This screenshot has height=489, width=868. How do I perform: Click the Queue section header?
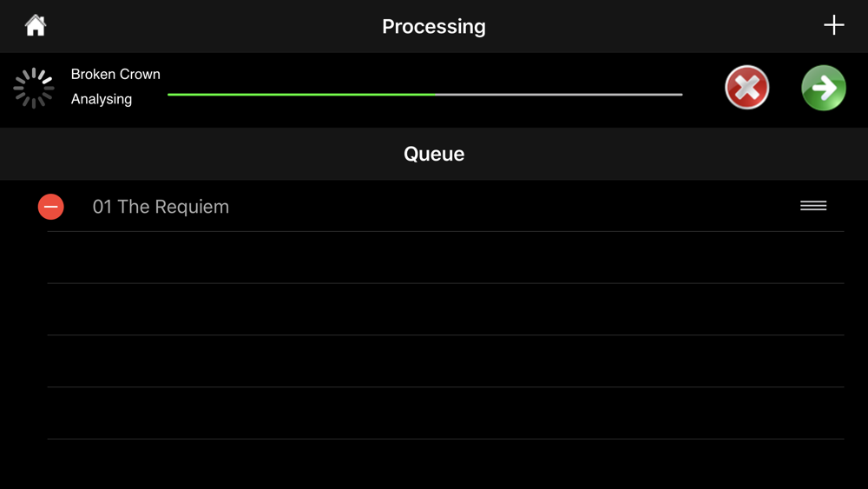(x=434, y=154)
